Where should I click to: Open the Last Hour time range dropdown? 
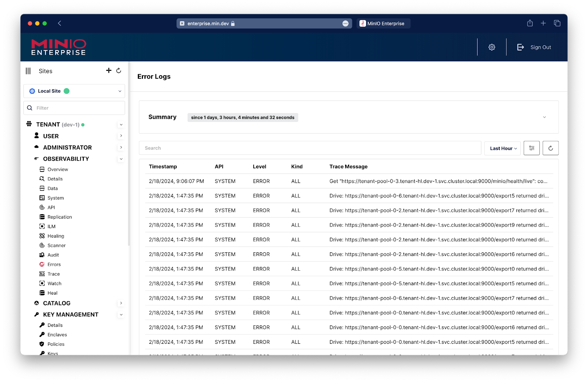pyautogui.click(x=503, y=148)
